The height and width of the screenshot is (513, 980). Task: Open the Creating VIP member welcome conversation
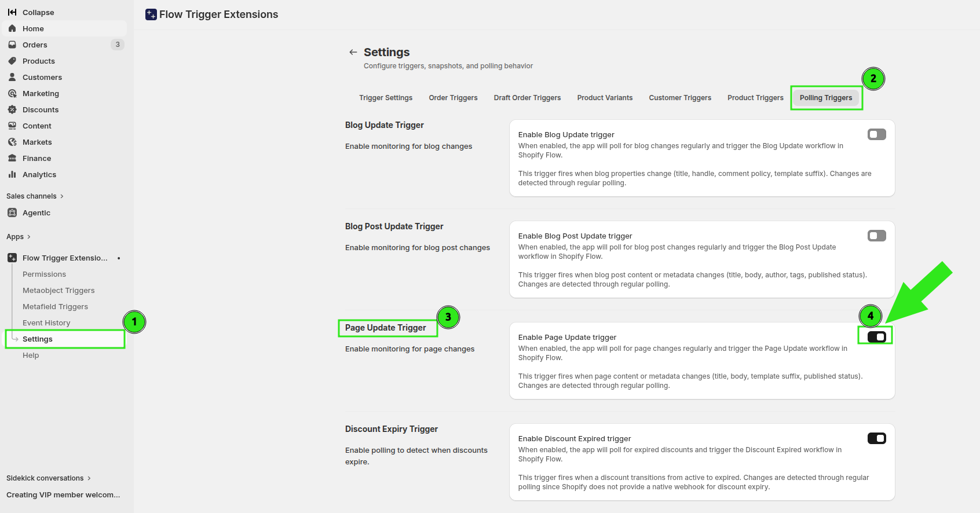point(63,495)
